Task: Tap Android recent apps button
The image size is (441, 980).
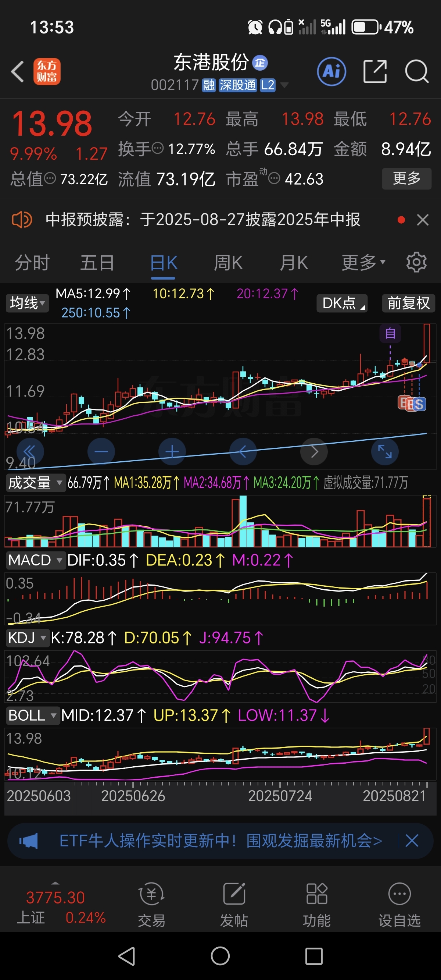Action: pyautogui.click(x=314, y=956)
